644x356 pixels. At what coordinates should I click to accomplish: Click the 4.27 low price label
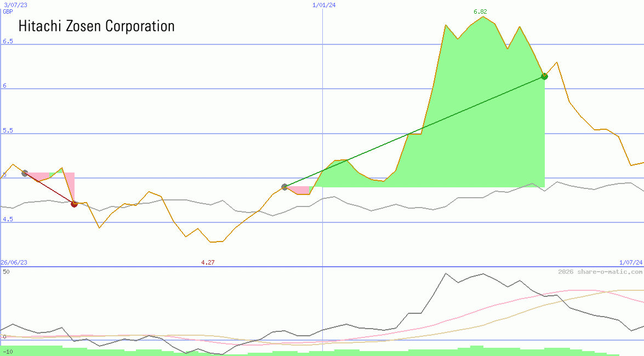tap(208, 262)
